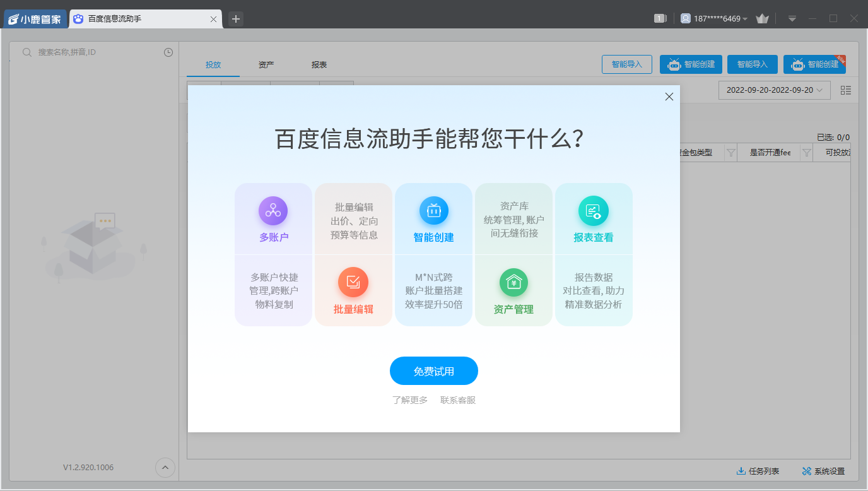Switch to the 资产 tab

point(266,64)
